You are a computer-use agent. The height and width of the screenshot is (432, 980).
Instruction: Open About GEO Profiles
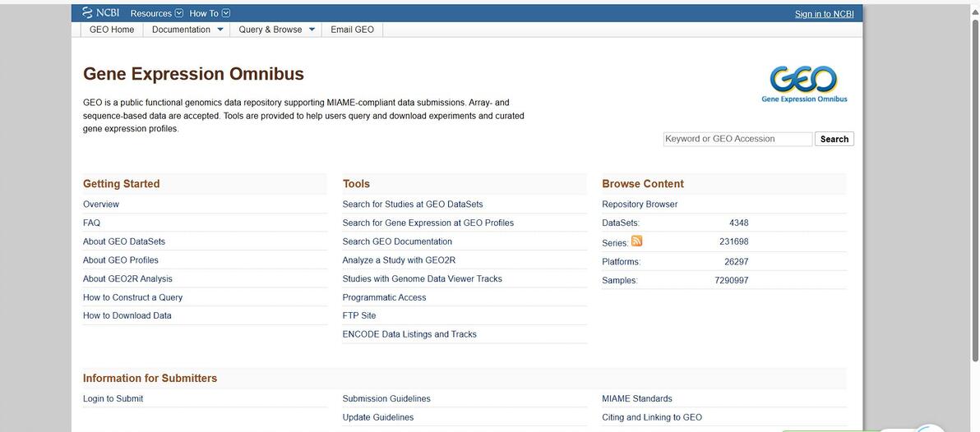pyautogui.click(x=121, y=260)
